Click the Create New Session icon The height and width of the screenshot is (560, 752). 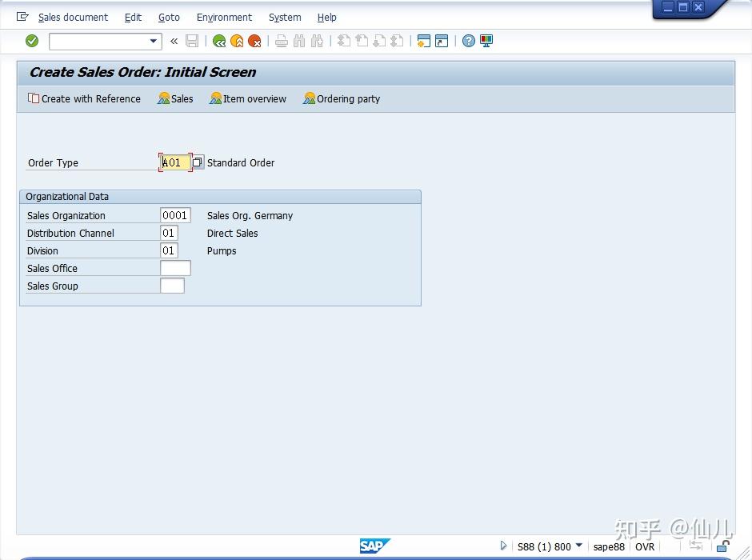click(x=422, y=41)
